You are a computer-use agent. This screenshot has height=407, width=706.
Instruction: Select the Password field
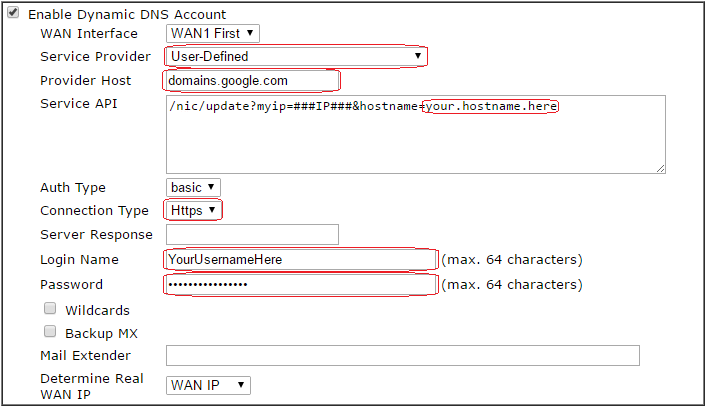(x=300, y=285)
